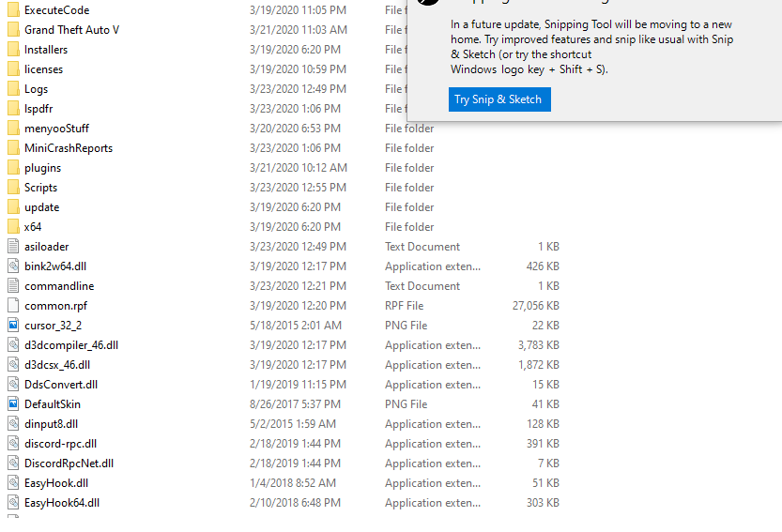Select the asiloader text document icon
This screenshot has width=782, height=532.
[12, 247]
